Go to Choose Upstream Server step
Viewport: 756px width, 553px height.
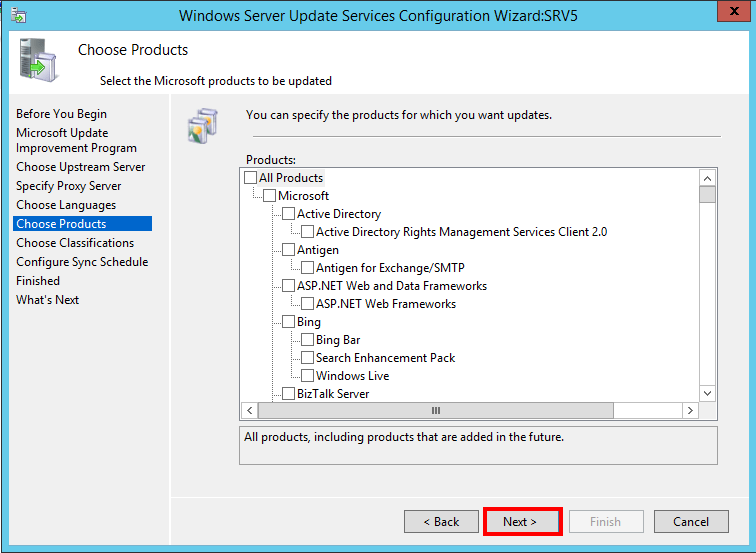coord(81,167)
